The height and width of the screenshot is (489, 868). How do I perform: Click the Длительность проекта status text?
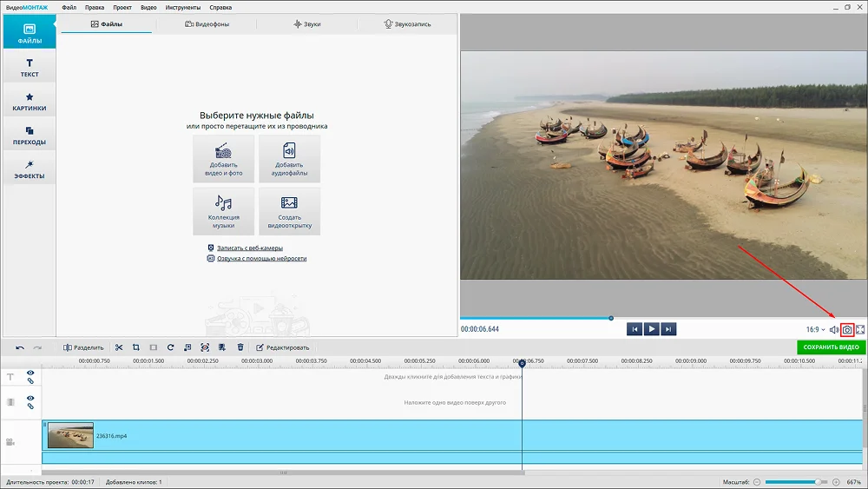pos(49,482)
